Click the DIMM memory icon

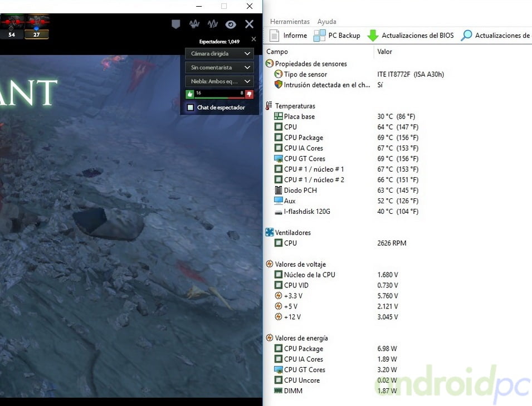pyautogui.click(x=278, y=390)
